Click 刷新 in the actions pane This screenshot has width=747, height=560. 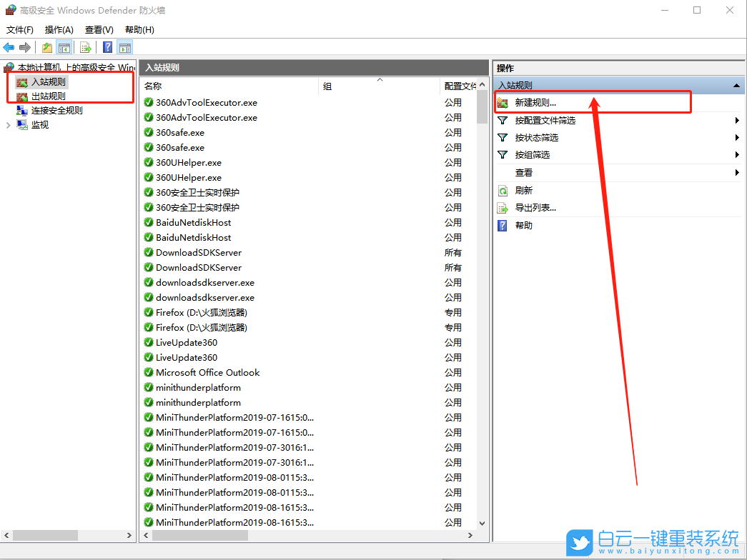[523, 191]
